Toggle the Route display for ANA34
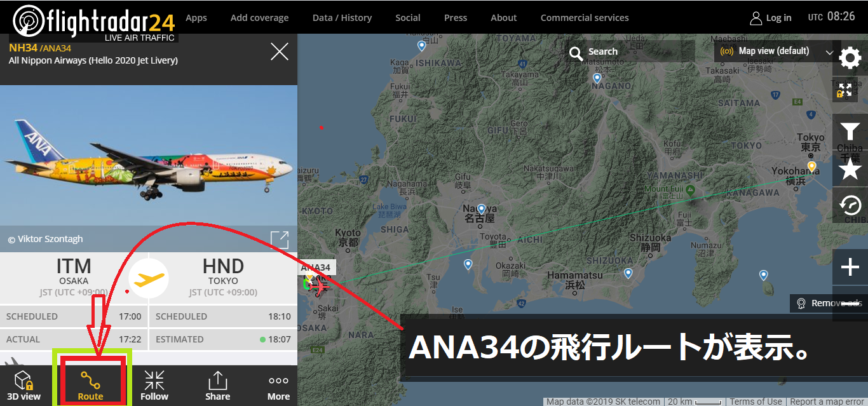The width and height of the screenshot is (868, 406). click(90, 386)
